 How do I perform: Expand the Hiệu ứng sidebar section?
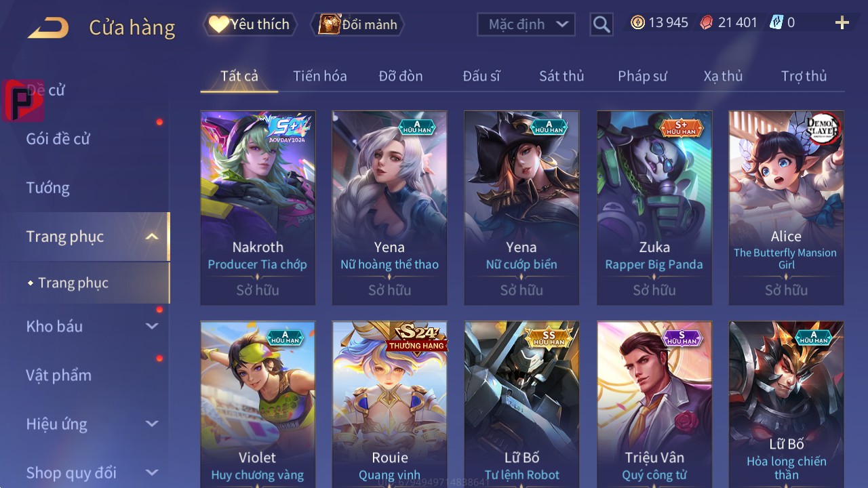pos(152,424)
